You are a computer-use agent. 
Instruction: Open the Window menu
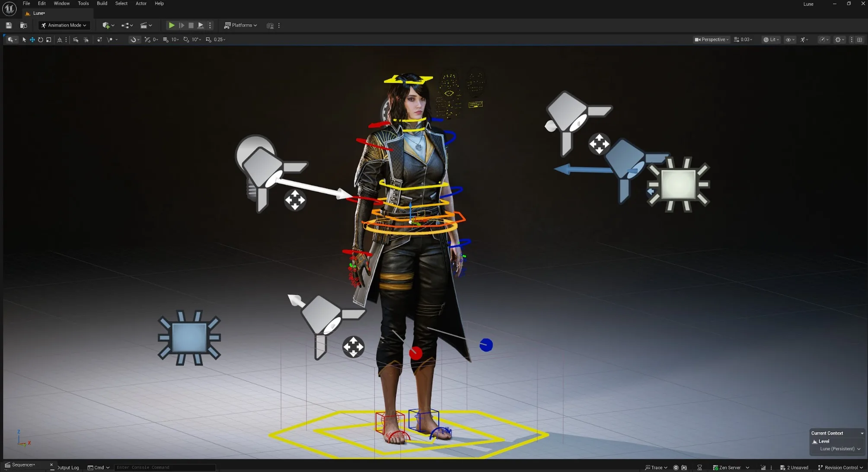point(61,3)
